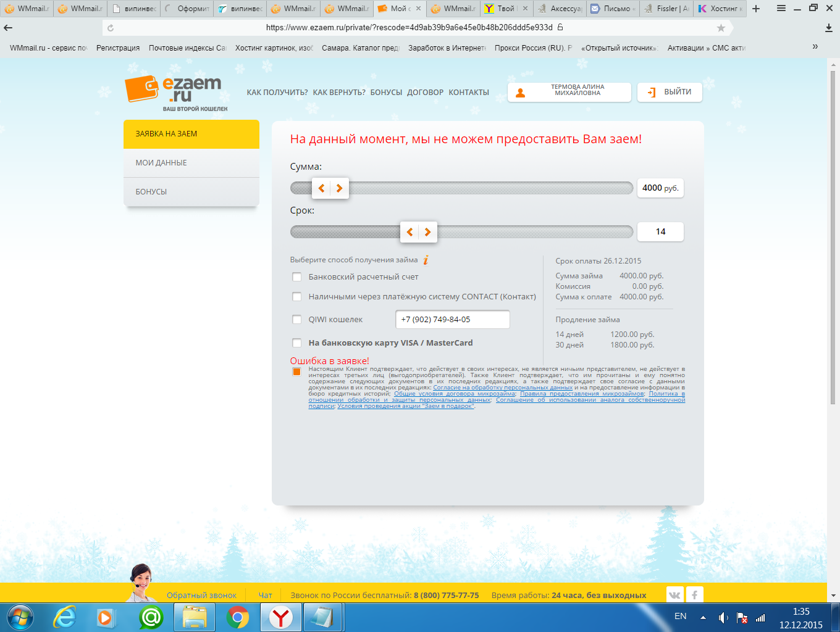840x632 pixels.
Task: Open media player taskbar icon
Action: coord(106,617)
